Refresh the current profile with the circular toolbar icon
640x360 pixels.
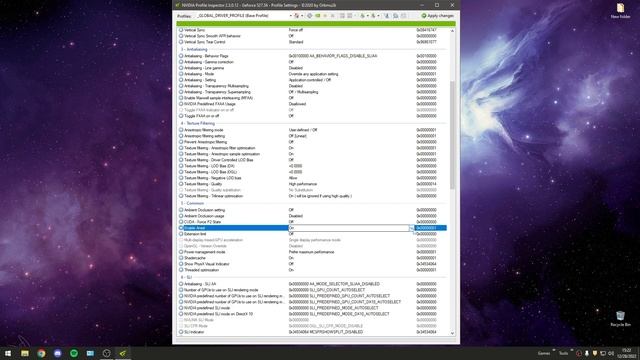(309, 16)
